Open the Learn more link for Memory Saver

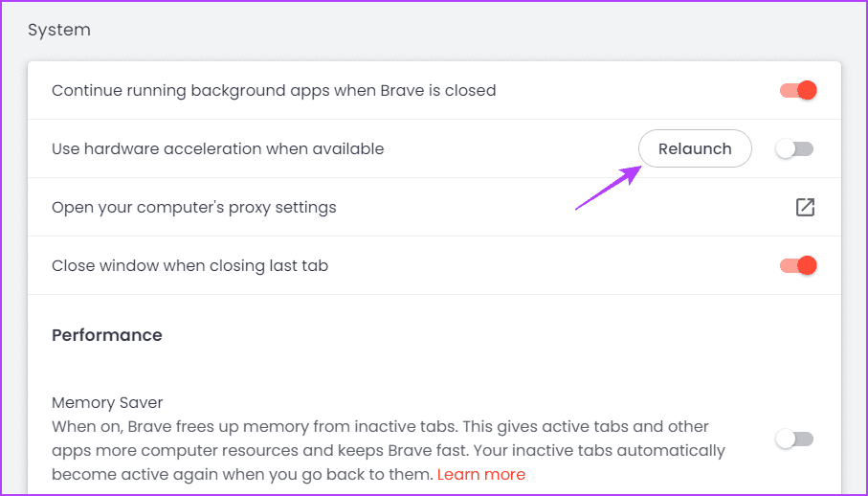point(480,474)
